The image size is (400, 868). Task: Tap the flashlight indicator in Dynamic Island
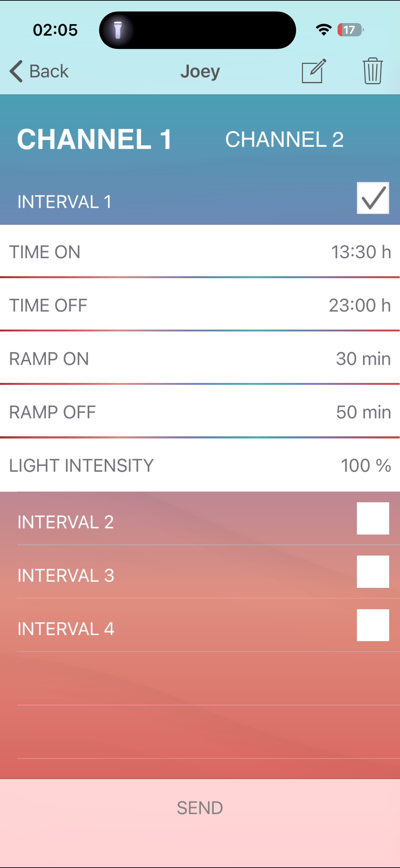[x=118, y=30]
